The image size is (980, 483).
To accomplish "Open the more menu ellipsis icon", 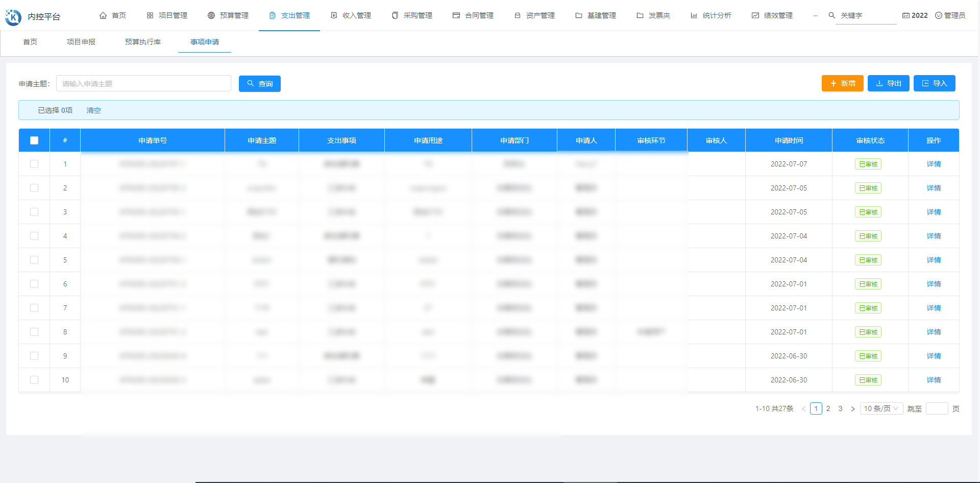I will tap(815, 15).
